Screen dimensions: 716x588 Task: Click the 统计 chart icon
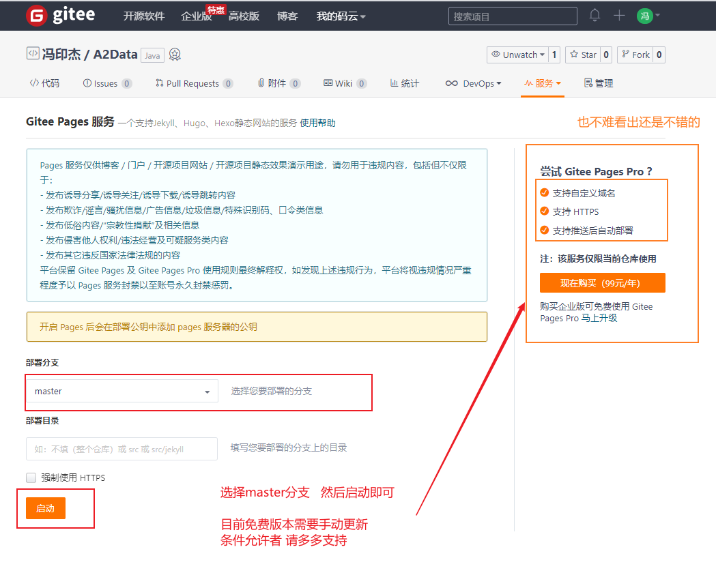[x=394, y=83]
